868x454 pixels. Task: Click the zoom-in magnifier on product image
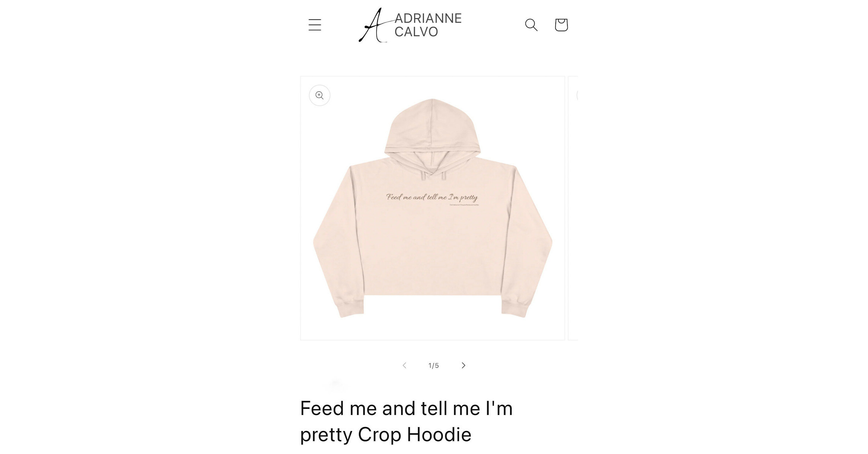[320, 95]
